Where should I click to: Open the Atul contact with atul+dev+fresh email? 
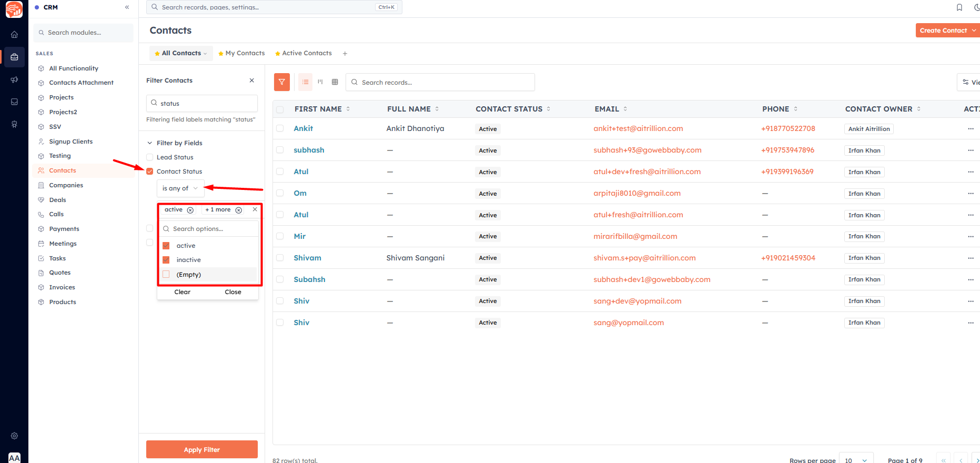click(x=301, y=172)
